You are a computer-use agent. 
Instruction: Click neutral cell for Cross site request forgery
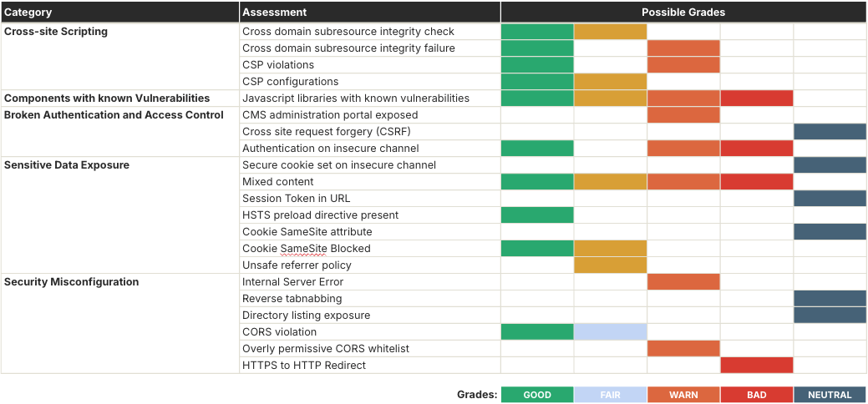tap(830, 132)
